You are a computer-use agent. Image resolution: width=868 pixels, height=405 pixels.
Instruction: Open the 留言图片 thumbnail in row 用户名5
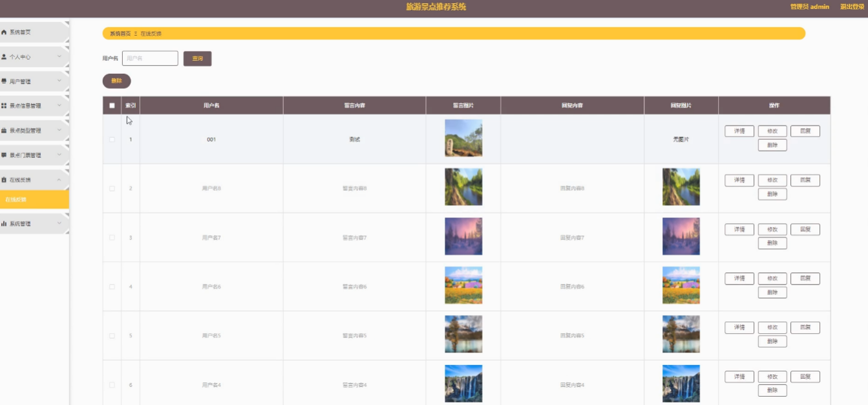pyautogui.click(x=463, y=334)
